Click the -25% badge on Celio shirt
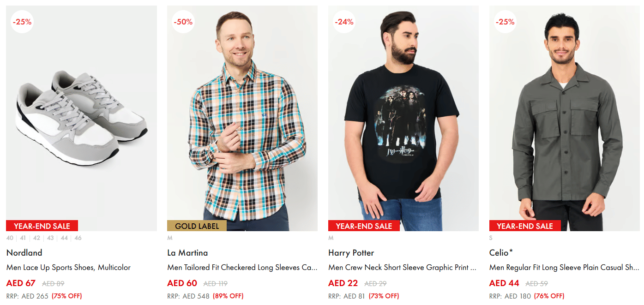 (x=506, y=22)
